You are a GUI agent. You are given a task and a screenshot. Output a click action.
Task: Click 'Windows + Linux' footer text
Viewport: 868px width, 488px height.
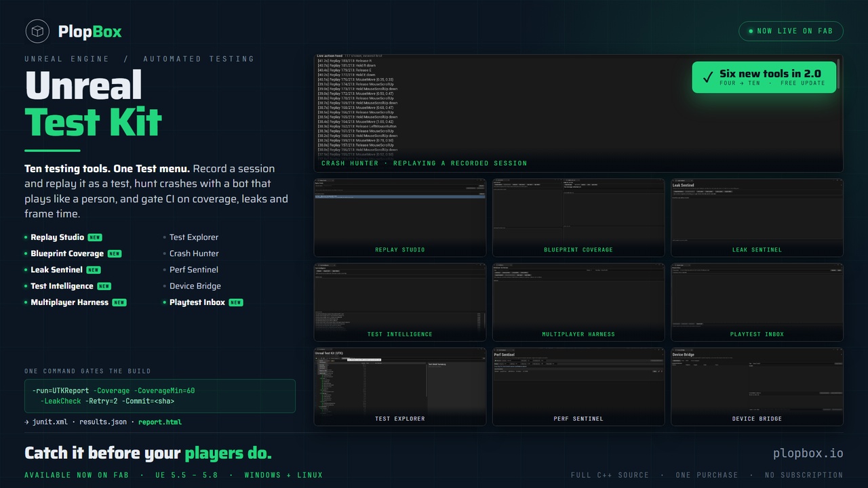coord(283,475)
